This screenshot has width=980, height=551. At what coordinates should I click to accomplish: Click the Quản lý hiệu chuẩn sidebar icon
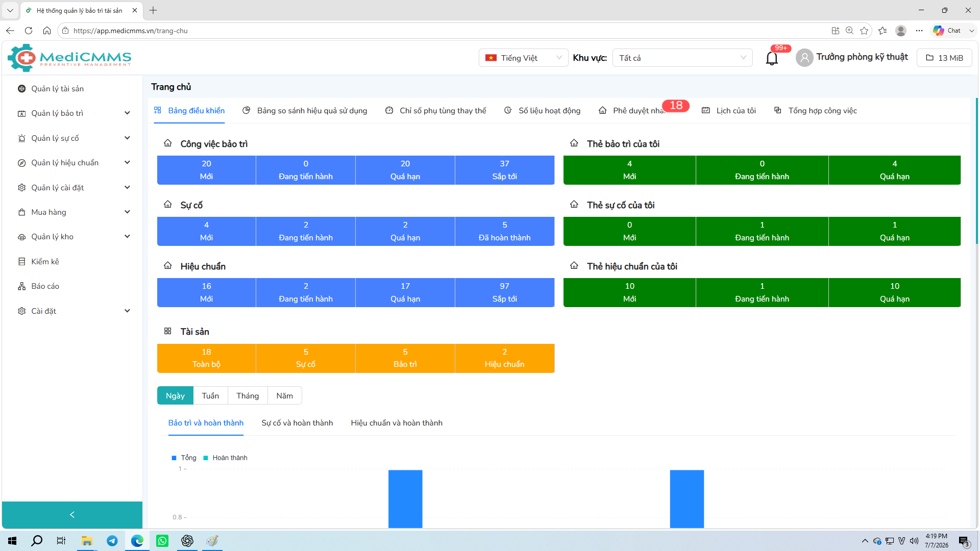click(x=21, y=163)
